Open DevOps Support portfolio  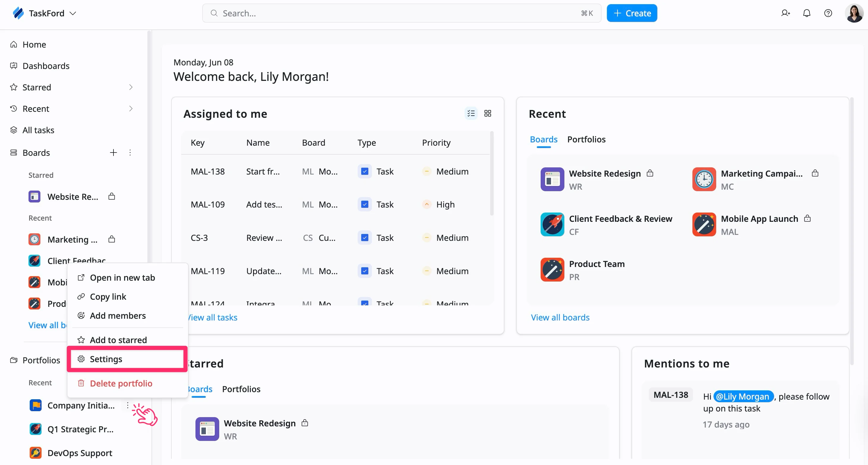(80, 453)
